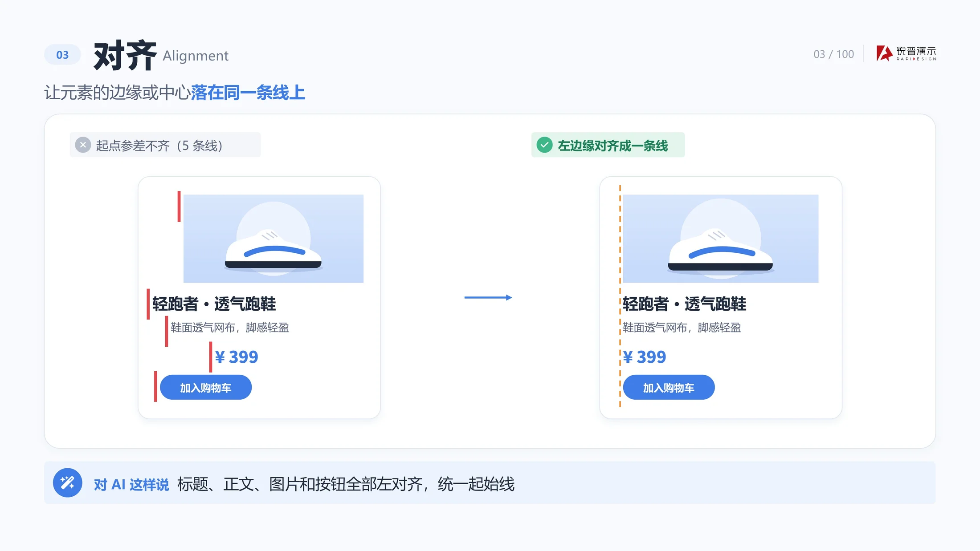Screen dimensions: 980x551
Task: Click price ¥ 399 in left card
Action: [237, 357]
